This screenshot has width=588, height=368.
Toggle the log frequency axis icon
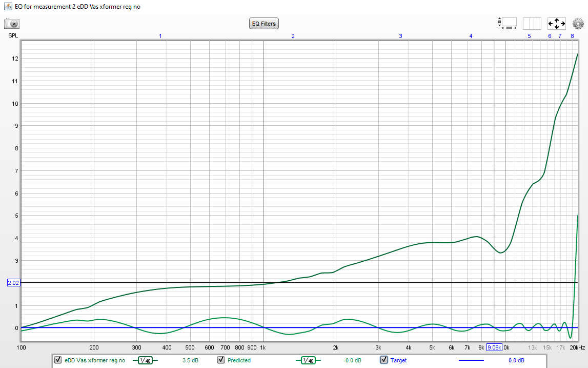[x=532, y=23]
